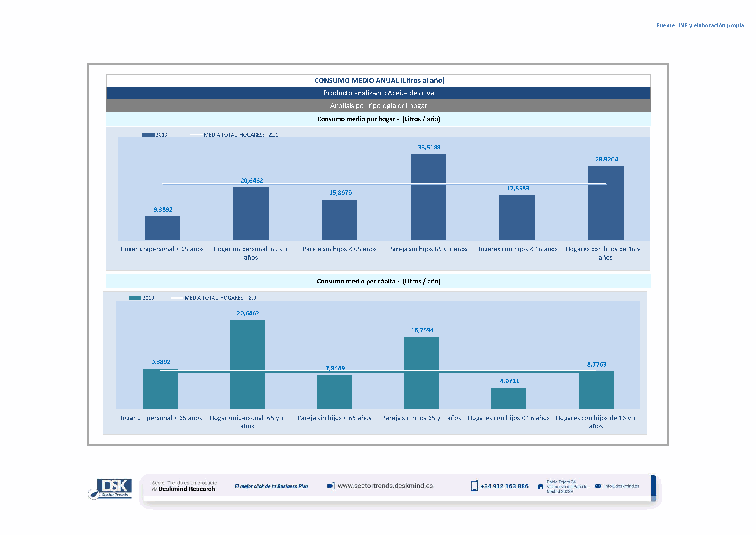Click the house address icon in footer
Image resolution: width=756 pixels, height=535 pixels.
point(540,486)
